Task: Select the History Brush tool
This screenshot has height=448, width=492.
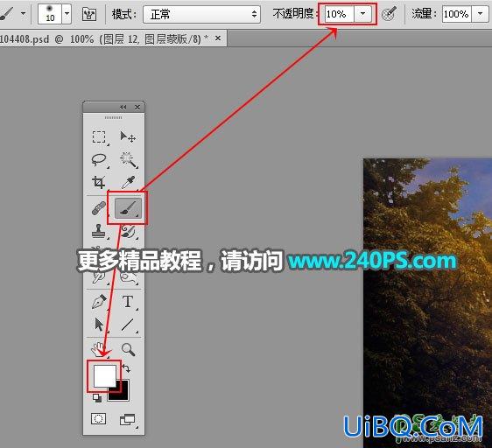Action: (129, 232)
